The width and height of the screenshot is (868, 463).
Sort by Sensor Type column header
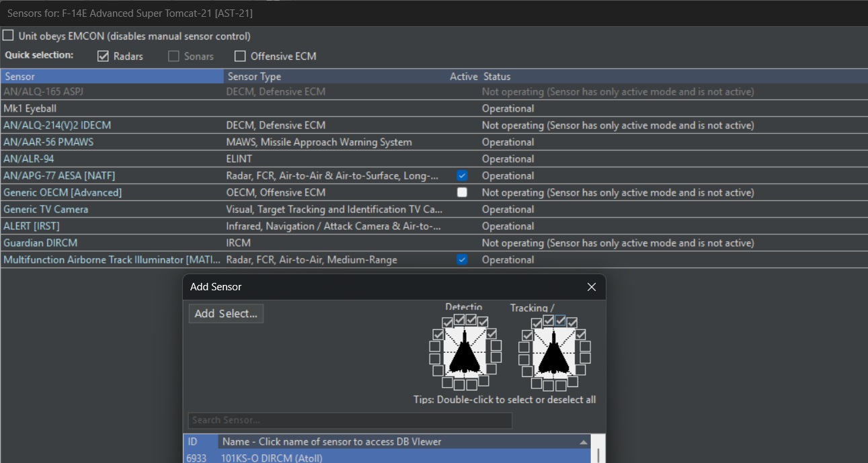336,77
